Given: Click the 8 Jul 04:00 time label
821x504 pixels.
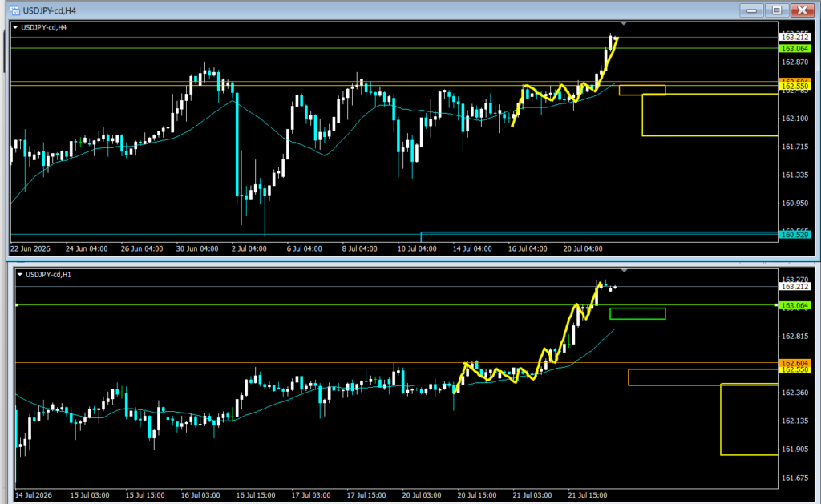Looking at the screenshot, I should pos(360,248).
